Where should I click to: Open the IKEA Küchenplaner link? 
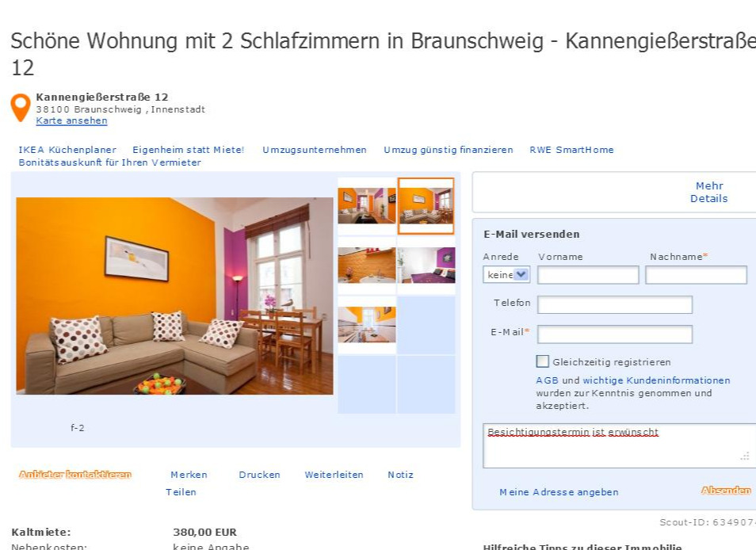pyautogui.click(x=67, y=150)
